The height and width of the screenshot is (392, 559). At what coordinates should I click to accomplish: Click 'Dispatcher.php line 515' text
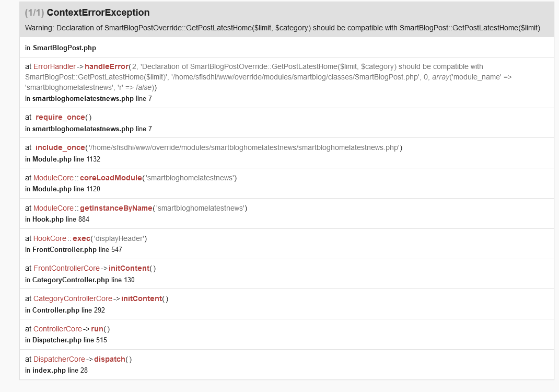pyautogui.click(x=69, y=340)
